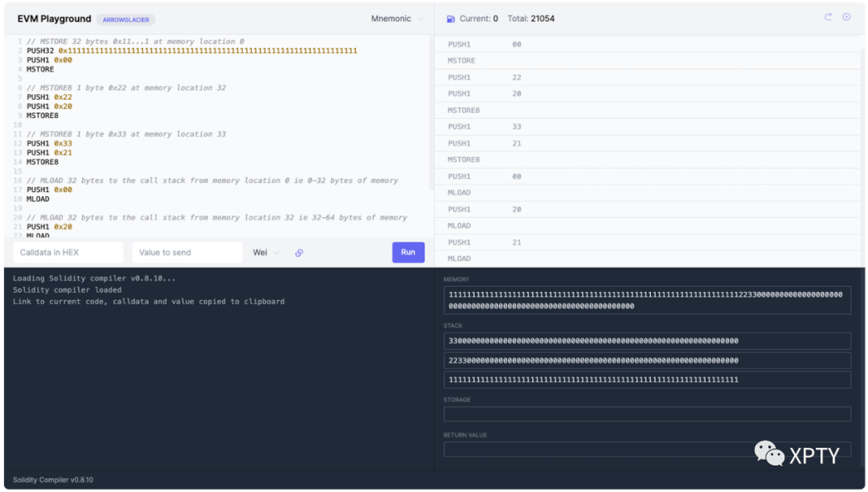The image size is (868, 492).
Task: Click the empty STORAGE box
Action: (x=646, y=414)
